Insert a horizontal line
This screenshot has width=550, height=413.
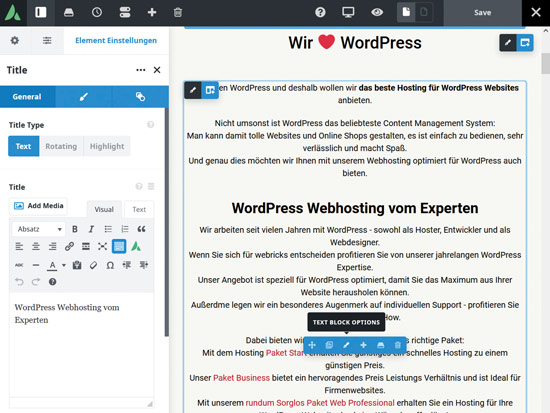click(36, 265)
